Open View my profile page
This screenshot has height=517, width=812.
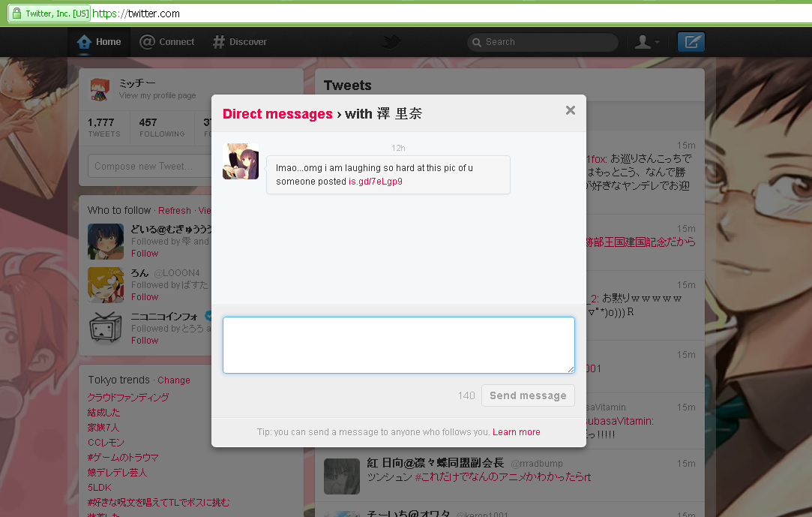pyautogui.click(x=157, y=95)
